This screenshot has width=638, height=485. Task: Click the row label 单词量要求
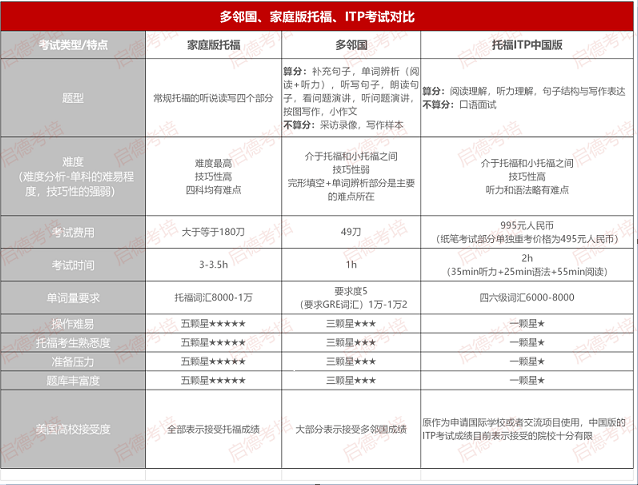pyautogui.click(x=73, y=298)
